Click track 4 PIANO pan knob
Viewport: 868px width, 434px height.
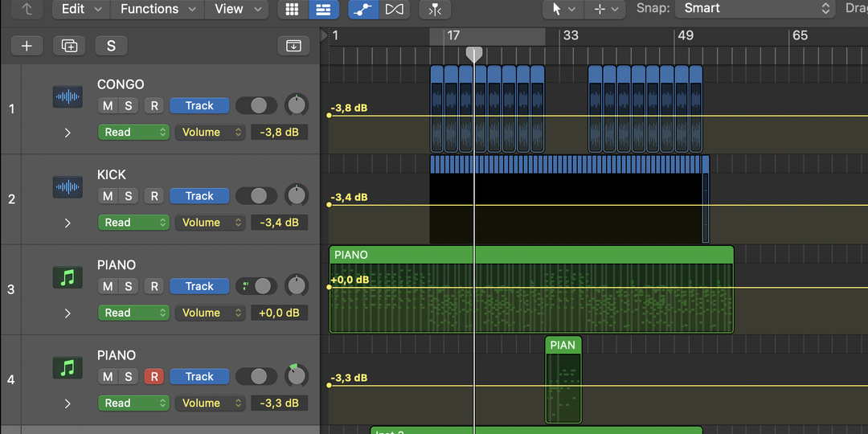pos(297,376)
